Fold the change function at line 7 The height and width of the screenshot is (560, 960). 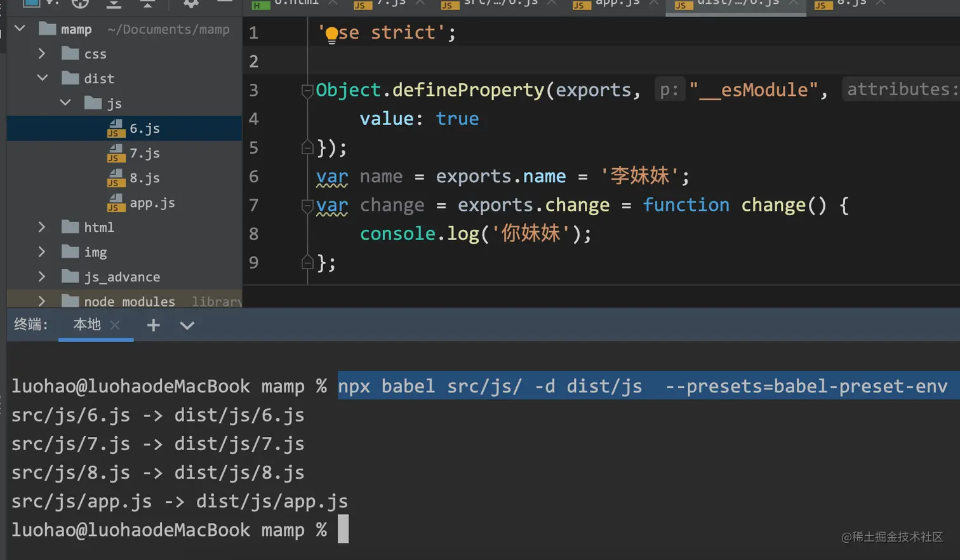307,206
